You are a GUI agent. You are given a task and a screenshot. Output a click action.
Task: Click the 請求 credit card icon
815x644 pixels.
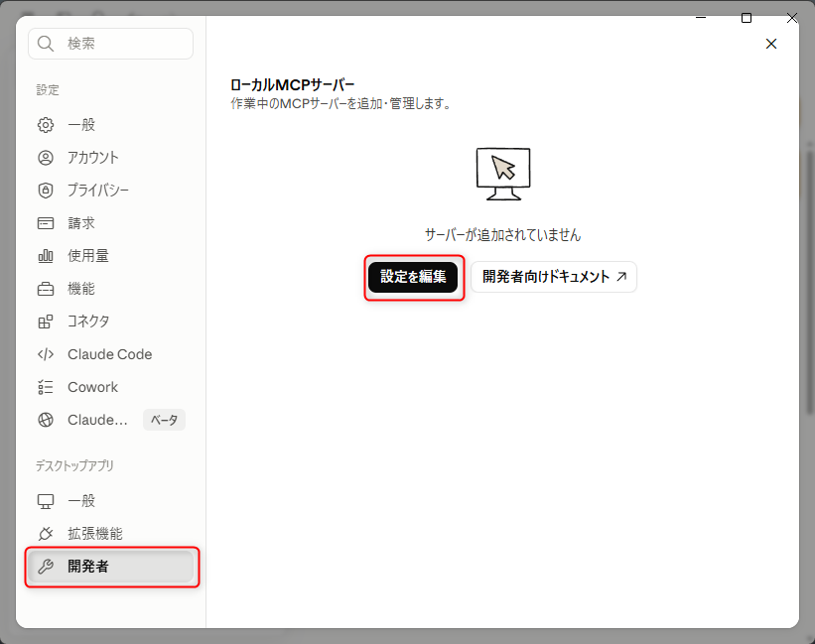46,223
